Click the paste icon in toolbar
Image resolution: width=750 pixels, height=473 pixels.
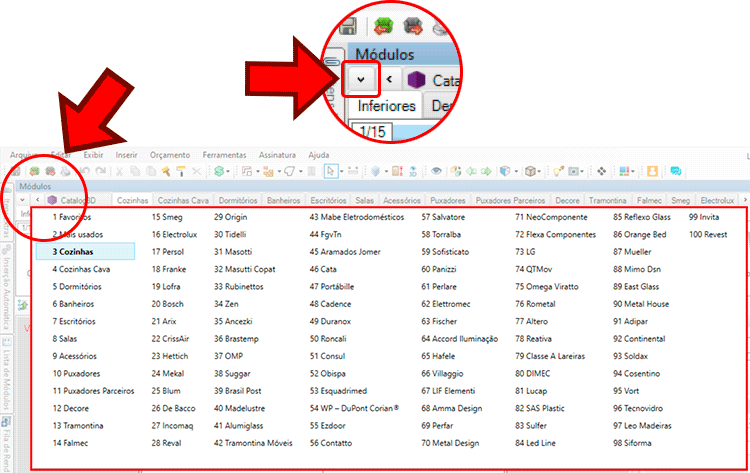[x=151, y=171]
